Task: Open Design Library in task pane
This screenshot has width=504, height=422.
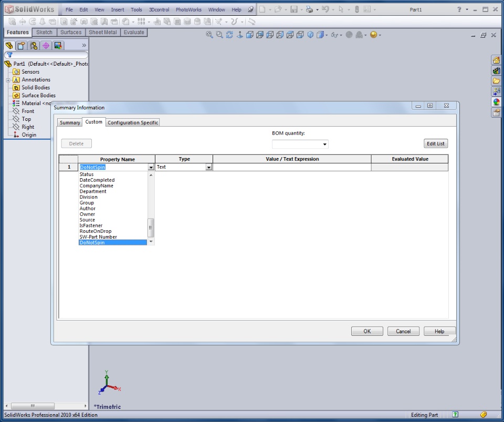Action: click(496, 70)
